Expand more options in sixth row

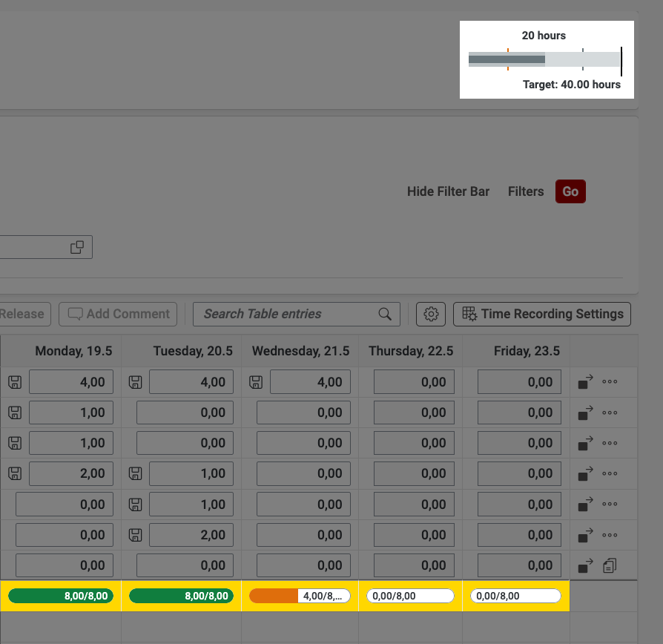coord(610,534)
